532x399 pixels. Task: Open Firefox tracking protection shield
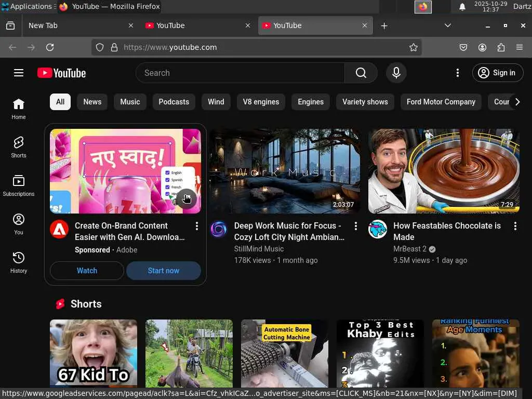(x=99, y=47)
